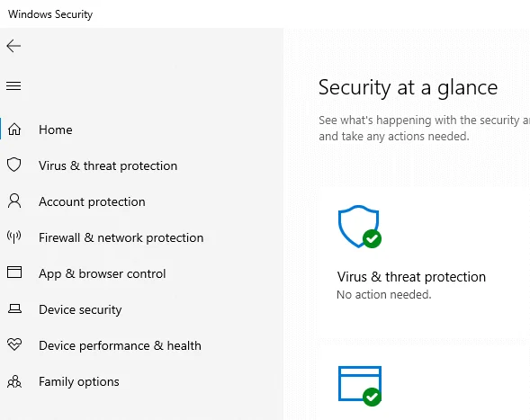Open the large blue shield tile icon

coord(360,227)
